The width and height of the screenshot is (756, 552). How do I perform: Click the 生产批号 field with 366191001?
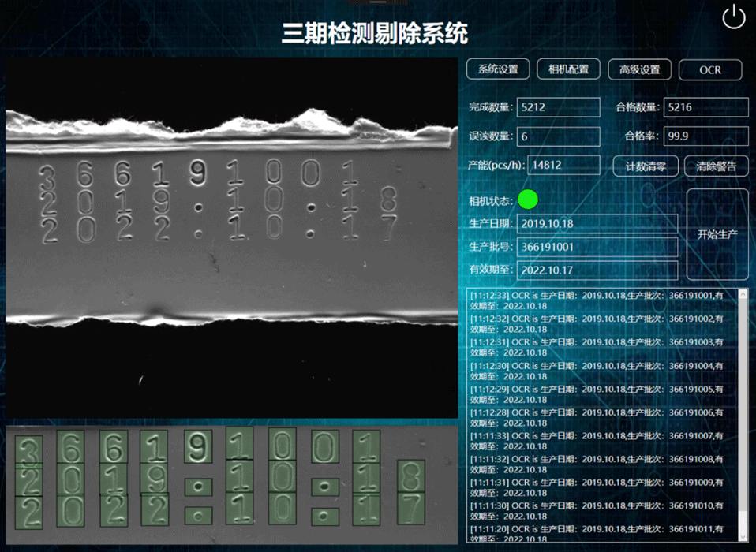click(x=597, y=247)
